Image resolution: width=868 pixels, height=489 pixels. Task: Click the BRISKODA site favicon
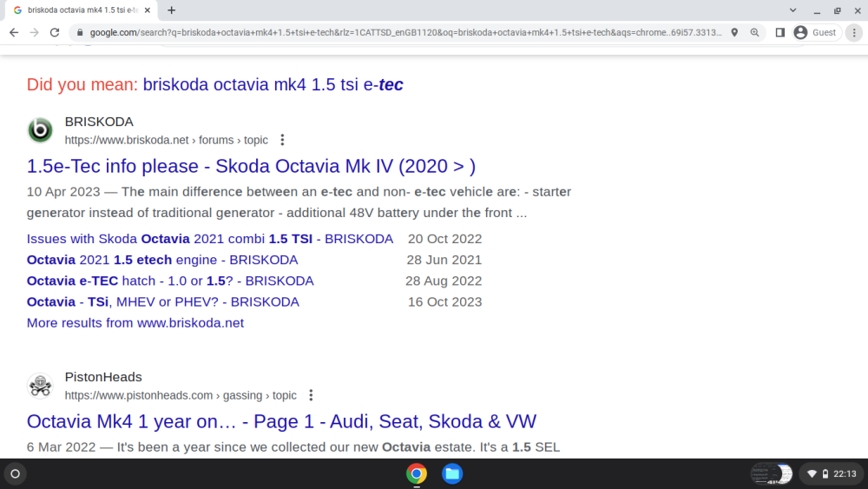point(41,130)
